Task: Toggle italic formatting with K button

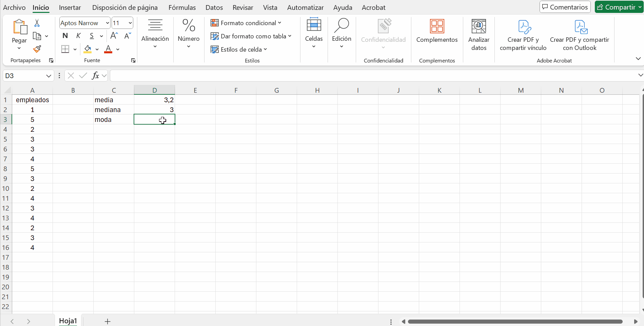Action: [x=78, y=36]
